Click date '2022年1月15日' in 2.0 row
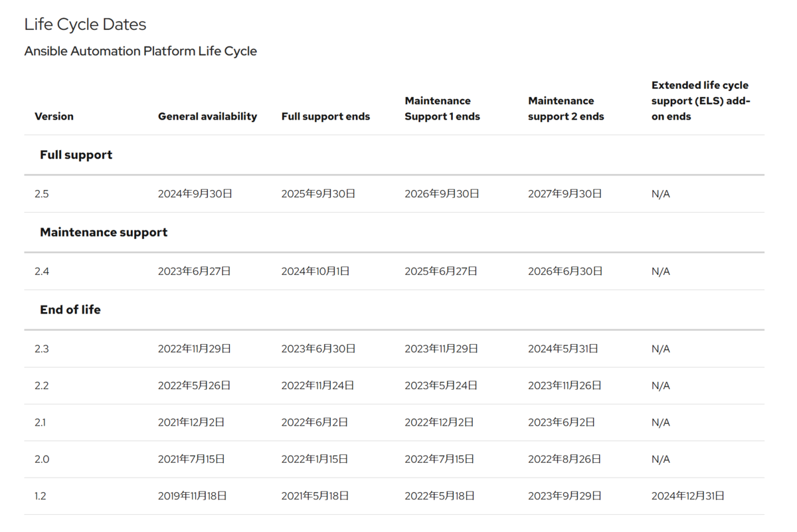797x532 pixels. (315, 459)
